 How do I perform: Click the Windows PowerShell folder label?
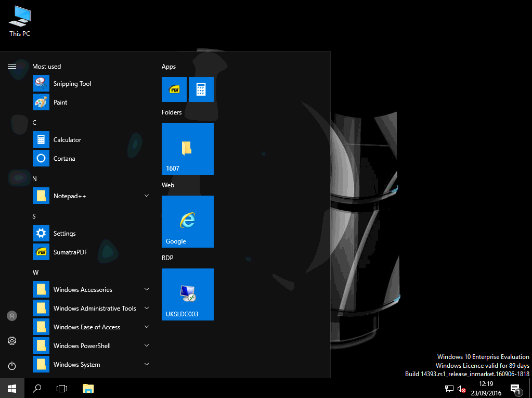[82, 346]
